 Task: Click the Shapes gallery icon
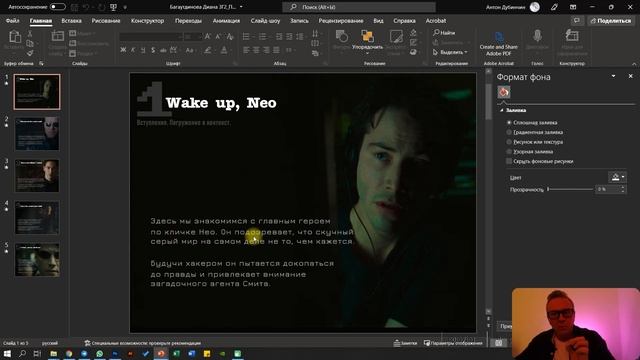[x=341, y=36]
